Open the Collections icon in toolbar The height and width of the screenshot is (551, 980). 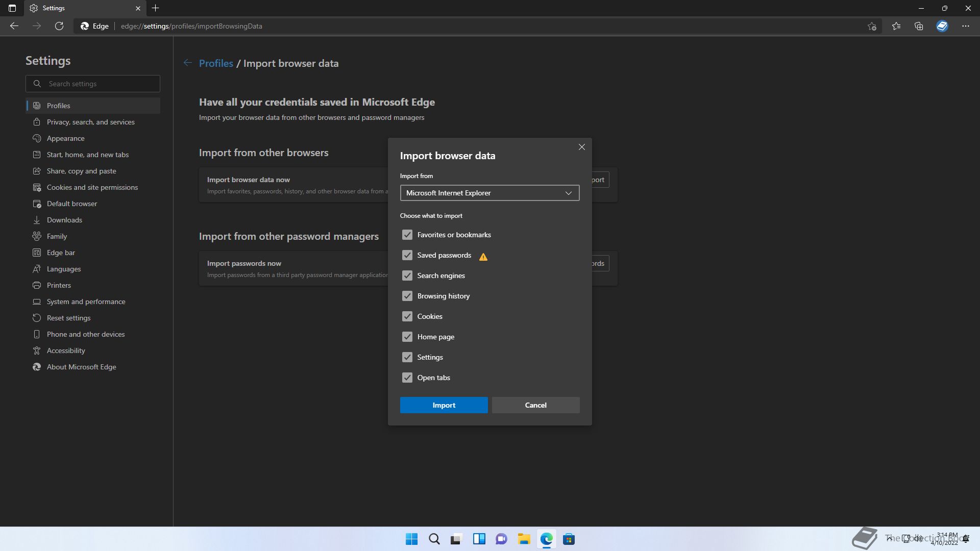point(919,26)
